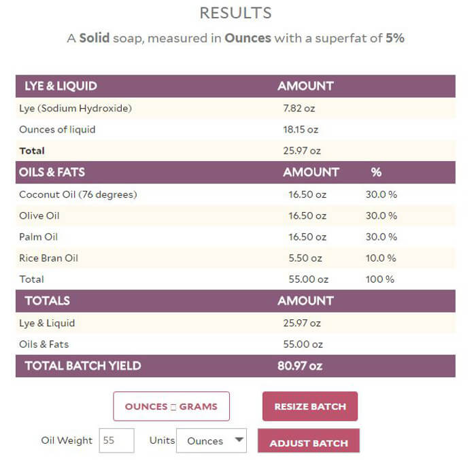
Task: Click the 5.50 oz Rice Bran amount
Action: point(306,258)
